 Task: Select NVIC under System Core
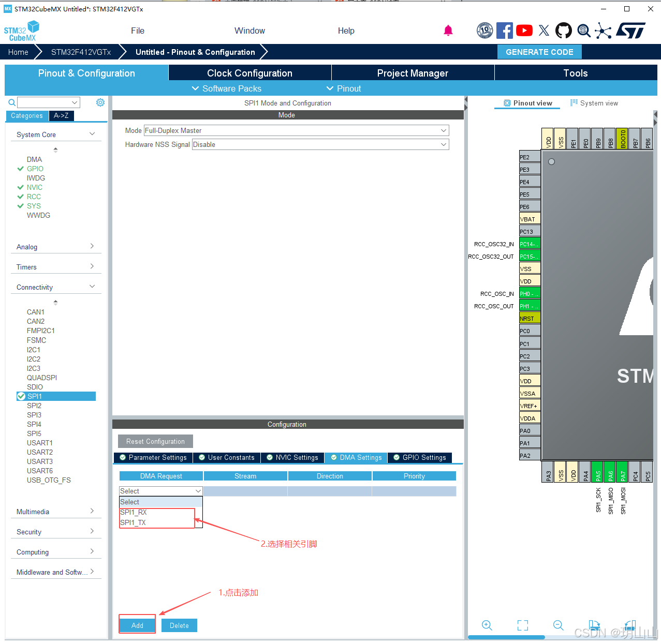click(x=35, y=187)
